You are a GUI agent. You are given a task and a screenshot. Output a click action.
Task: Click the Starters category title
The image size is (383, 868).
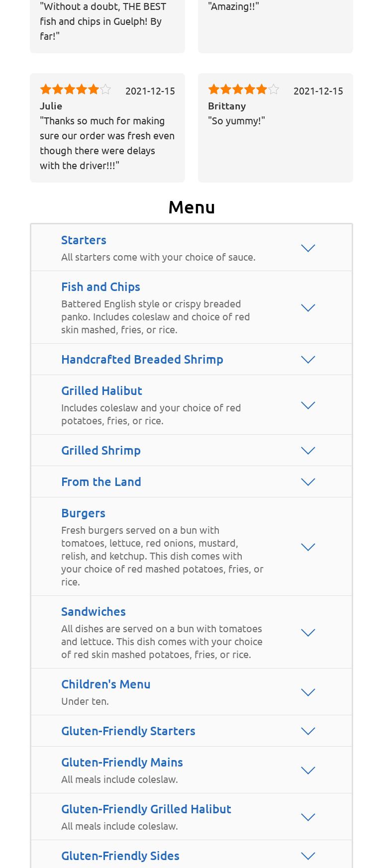click(84, 240)
